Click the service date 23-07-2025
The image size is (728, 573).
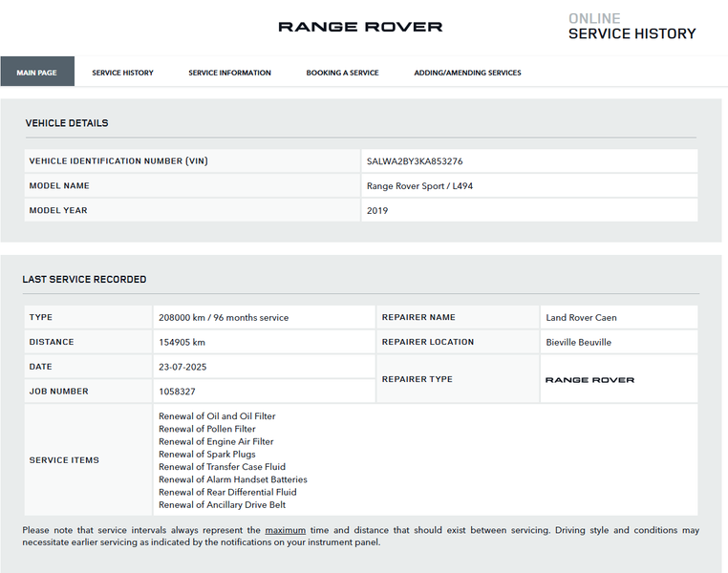[x=182, y=367]
